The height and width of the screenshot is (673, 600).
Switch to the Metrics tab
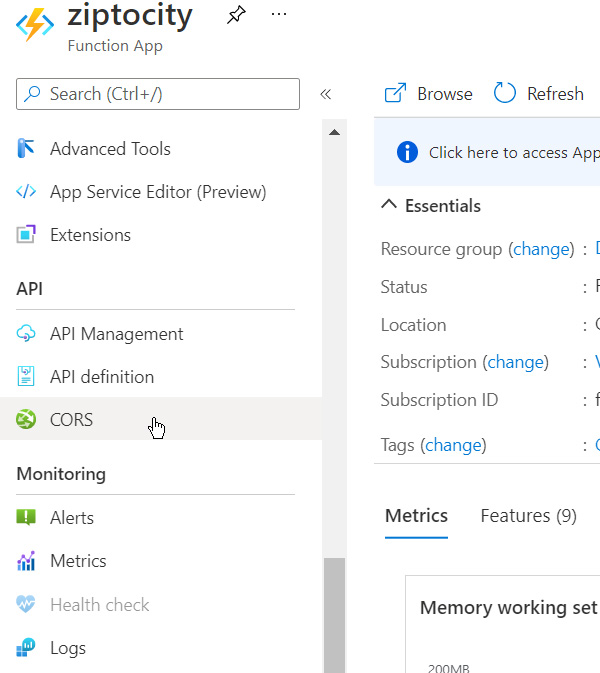tap(416, 516)
